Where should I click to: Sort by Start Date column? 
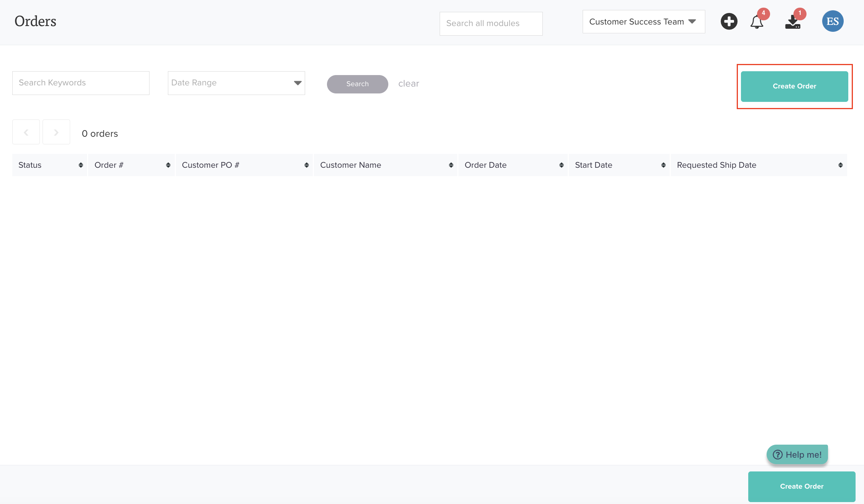coord(663,165)
